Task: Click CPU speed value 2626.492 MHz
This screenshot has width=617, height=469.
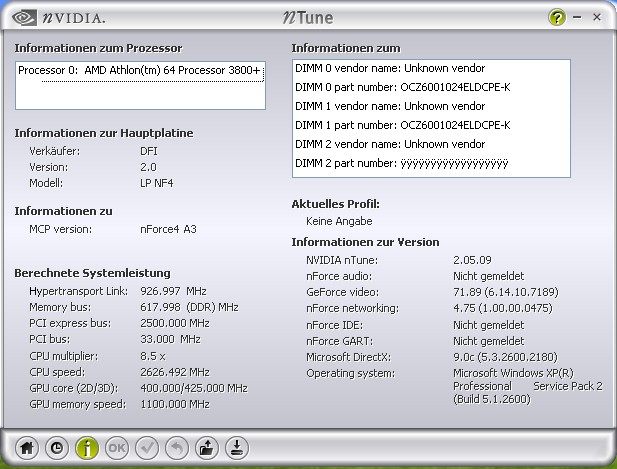Action: 175,372
